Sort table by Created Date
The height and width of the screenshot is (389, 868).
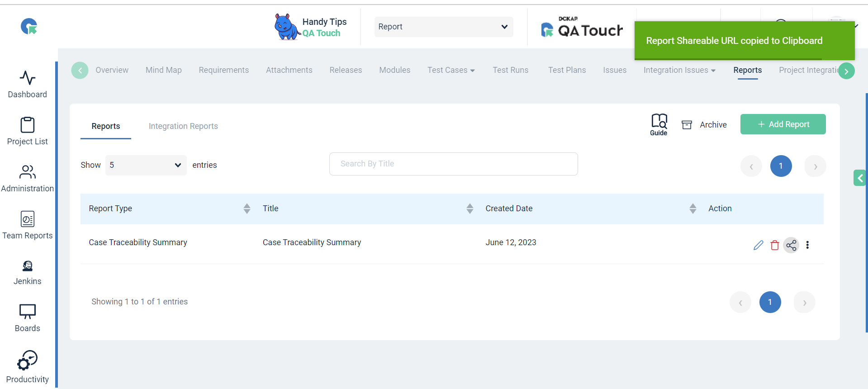coord(693,209)
